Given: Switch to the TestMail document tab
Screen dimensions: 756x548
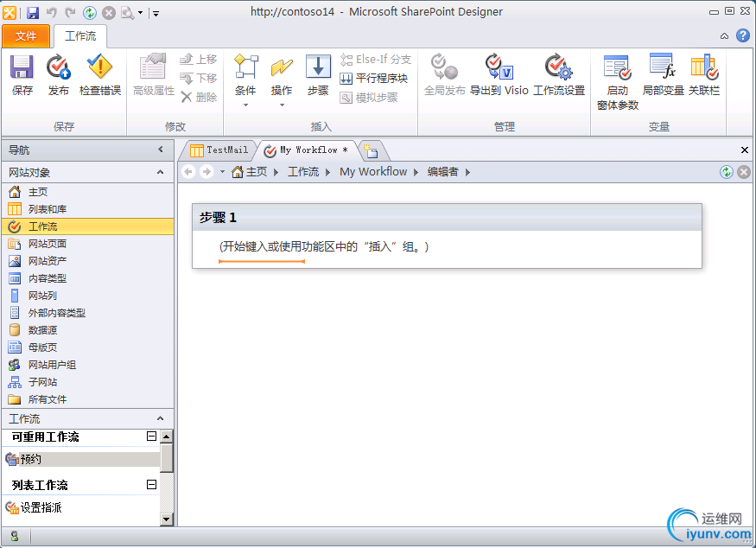Looking at the screenshot, I should click(x=219, y=150).
